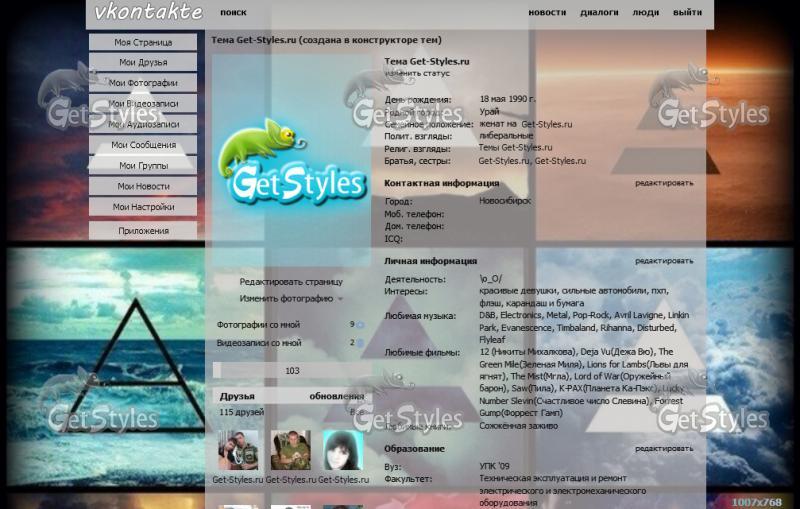Go to Мои Друзья sidebar item
800x509 pixels.
(x=143, y=63)
